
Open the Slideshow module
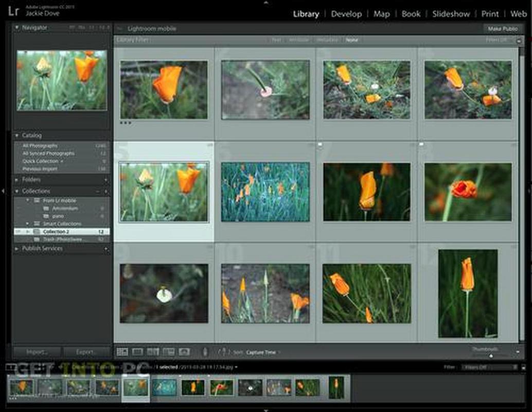(x=451, y=14)
